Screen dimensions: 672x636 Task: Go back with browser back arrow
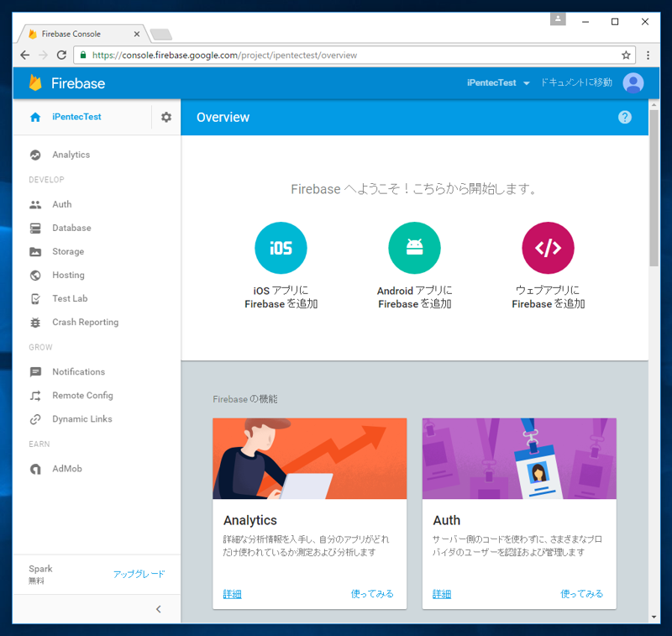pos(25,55)
